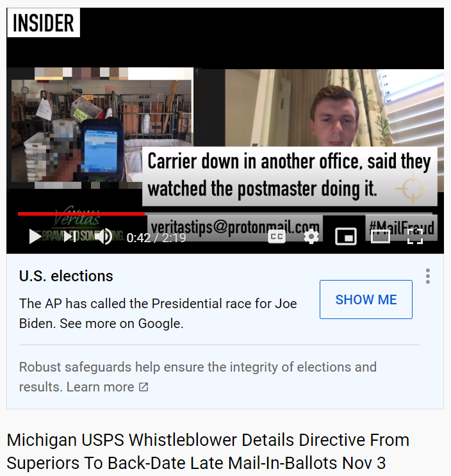Open the Learn more link
Image resolution: width=451 pixels, height=476 pixels.
100,387
